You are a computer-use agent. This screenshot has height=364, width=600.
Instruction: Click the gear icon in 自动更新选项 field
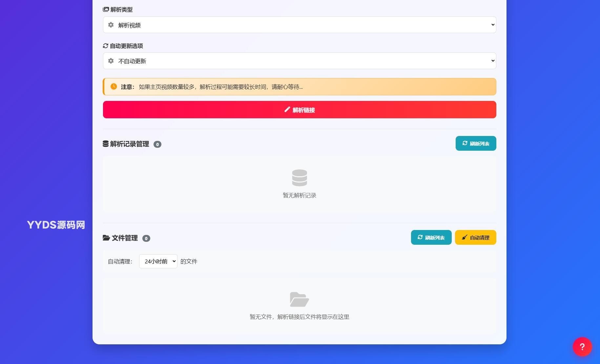click(111, 61)
